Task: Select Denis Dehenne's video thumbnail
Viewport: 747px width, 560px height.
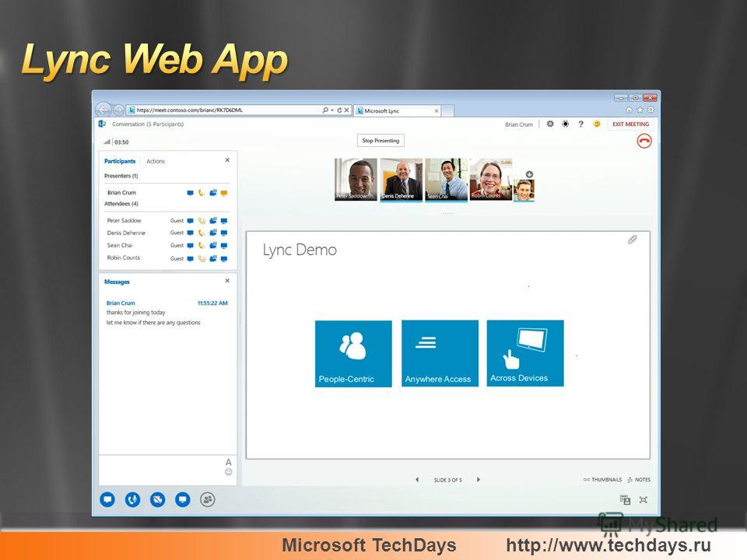Action: click(402, 180)
